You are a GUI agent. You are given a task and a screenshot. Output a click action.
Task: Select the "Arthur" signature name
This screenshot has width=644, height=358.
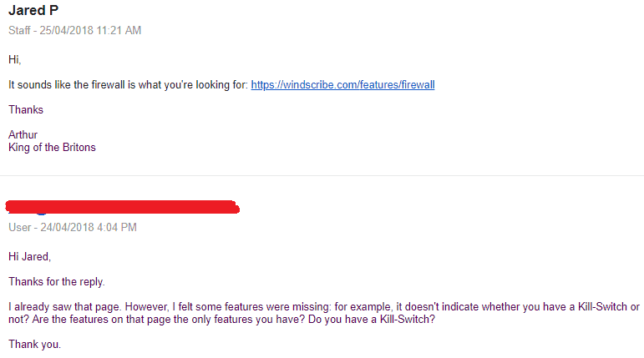click(x=23, y=134)
